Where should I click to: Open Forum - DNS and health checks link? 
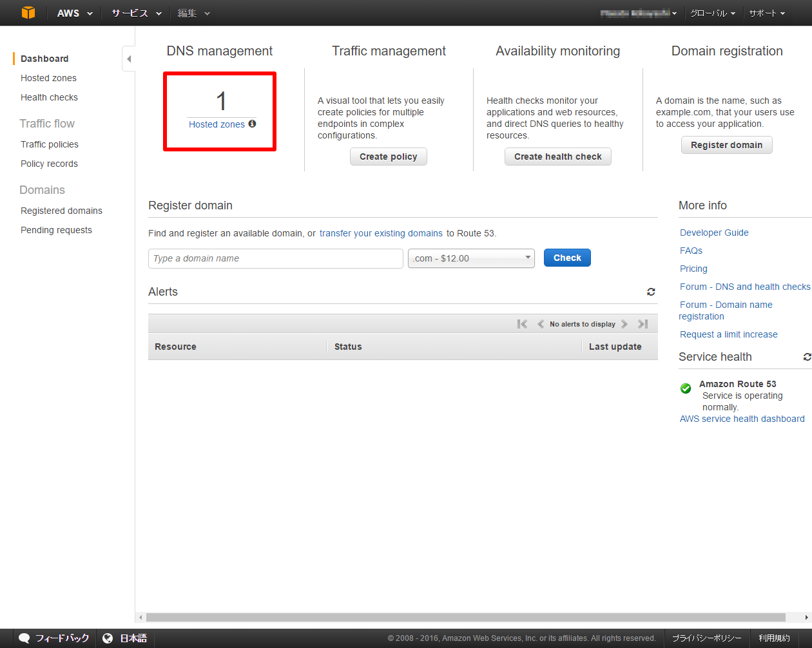click(745, 287)
